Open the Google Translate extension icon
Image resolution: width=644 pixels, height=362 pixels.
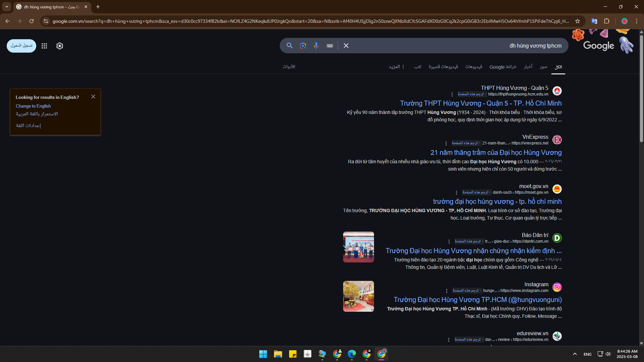(594, 21)
